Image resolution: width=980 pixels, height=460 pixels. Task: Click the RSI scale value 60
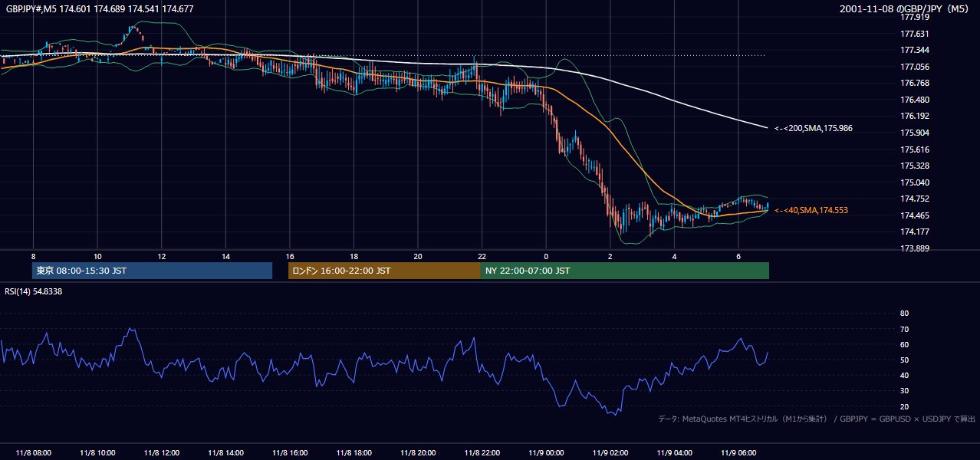pos(904,344)
